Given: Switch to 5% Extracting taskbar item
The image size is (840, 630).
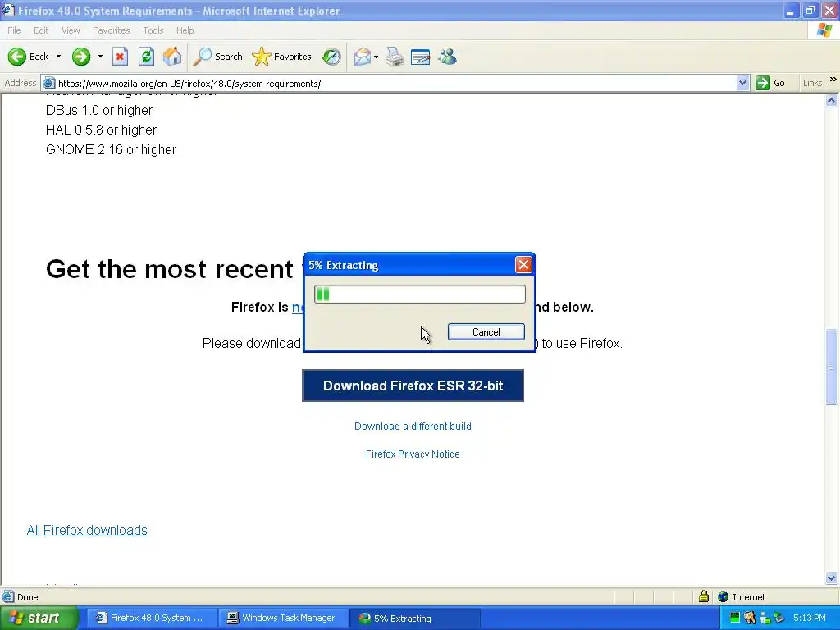Looking at the screenshot, I should (414, 619).
